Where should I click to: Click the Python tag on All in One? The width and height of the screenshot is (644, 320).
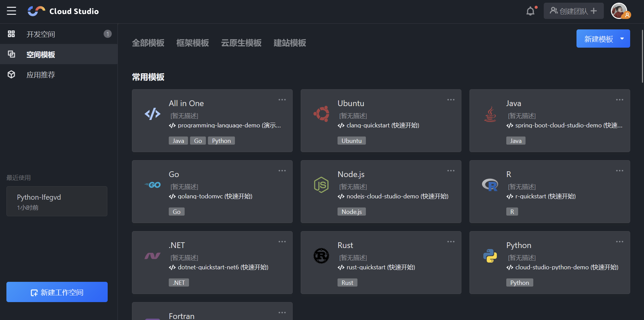221,141
